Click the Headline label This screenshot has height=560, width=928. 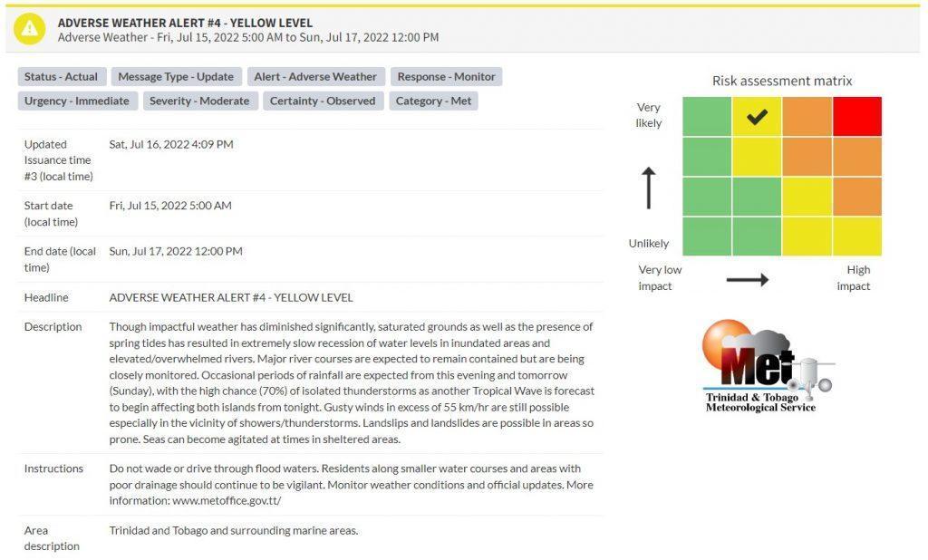click(46, 298)
